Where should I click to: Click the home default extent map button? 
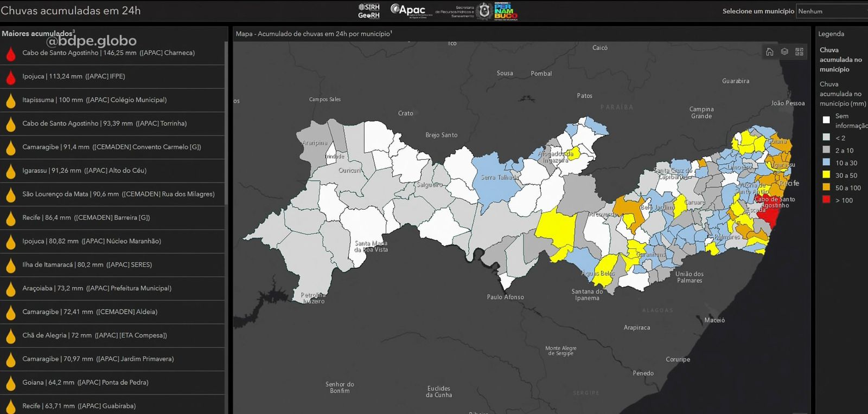coord(769,51)
